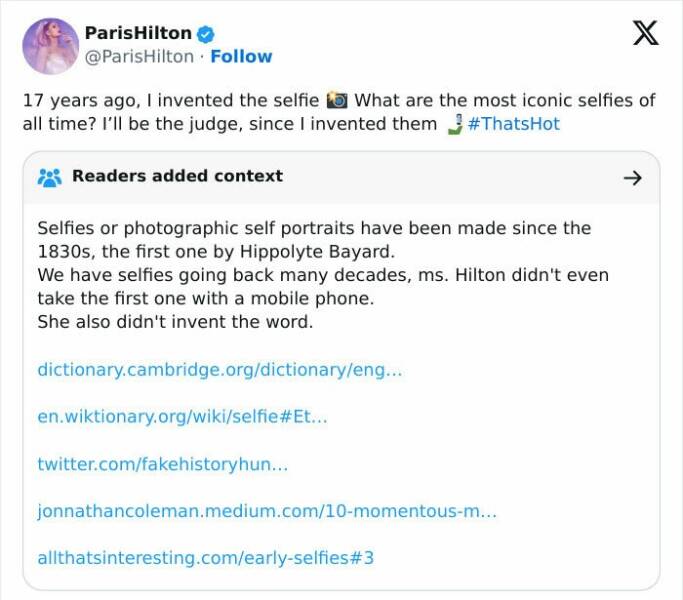Viewport: 683px width, 600px height.
Task: Click the selfie emoji before the hashtag
Action: [x=454, y=123]
